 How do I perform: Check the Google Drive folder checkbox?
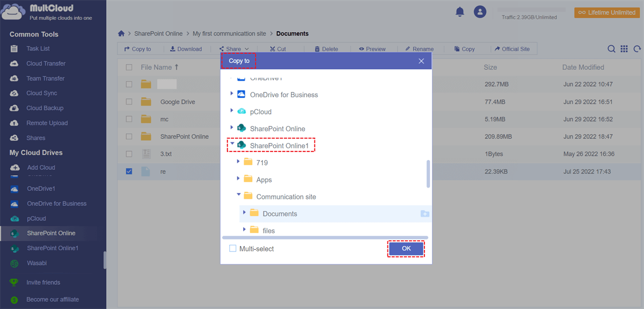[129, 102]
